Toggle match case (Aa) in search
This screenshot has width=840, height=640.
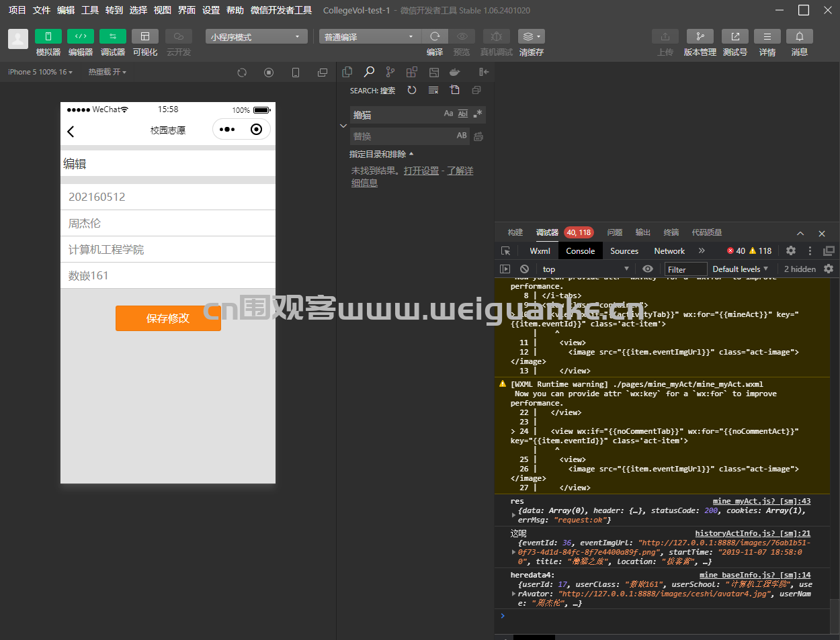[x=448, y=114]
